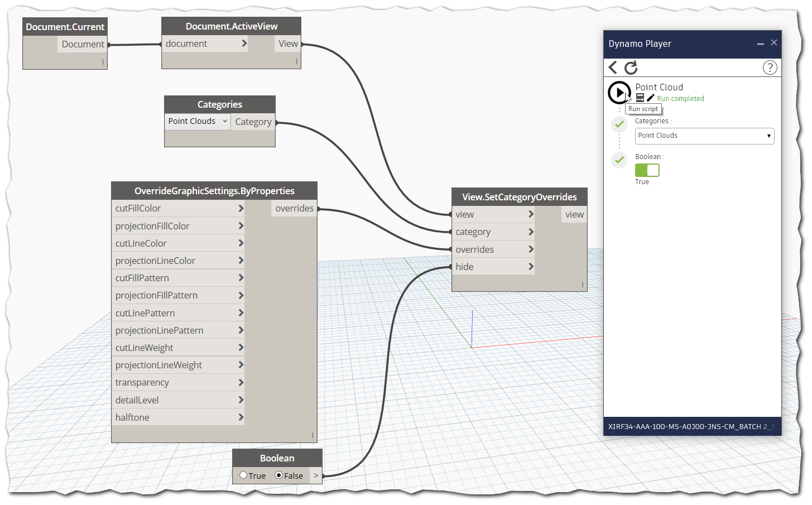Click the projectionFillPattern input port

click(x=179, y=295)
